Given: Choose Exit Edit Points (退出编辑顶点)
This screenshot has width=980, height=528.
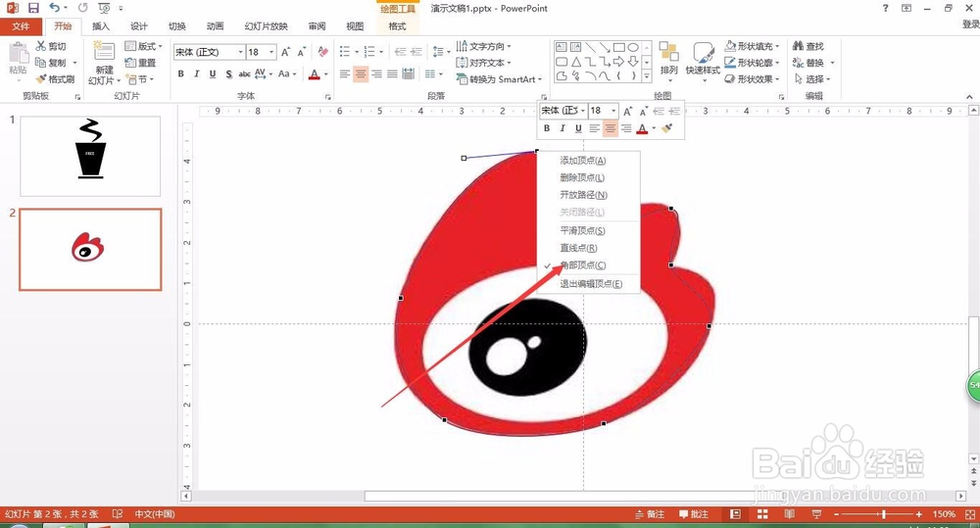Looking at the screenshot, I should tap(589, 284).
